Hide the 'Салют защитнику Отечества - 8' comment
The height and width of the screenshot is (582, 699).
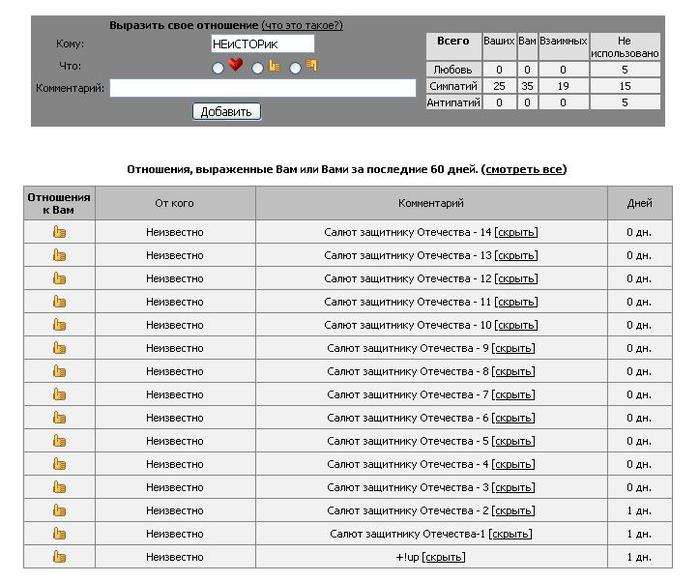[514, 371]
